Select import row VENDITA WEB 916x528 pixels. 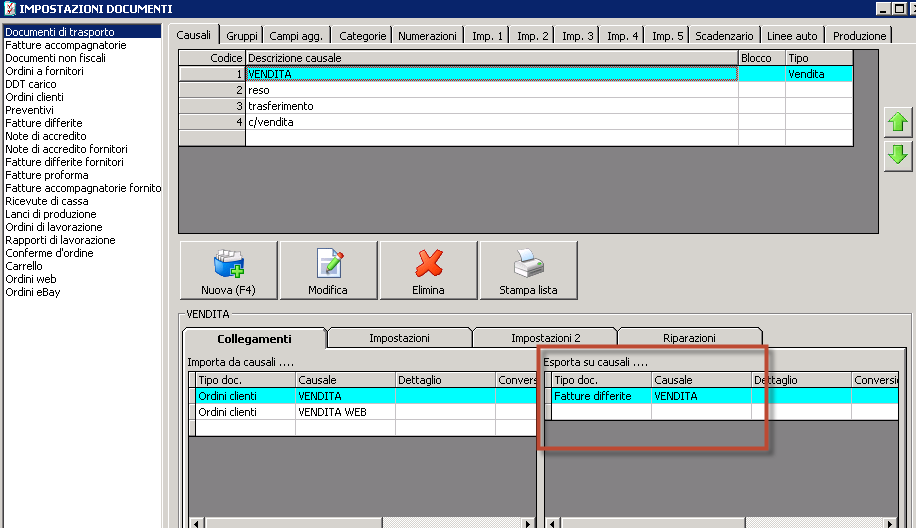(362, 412)
